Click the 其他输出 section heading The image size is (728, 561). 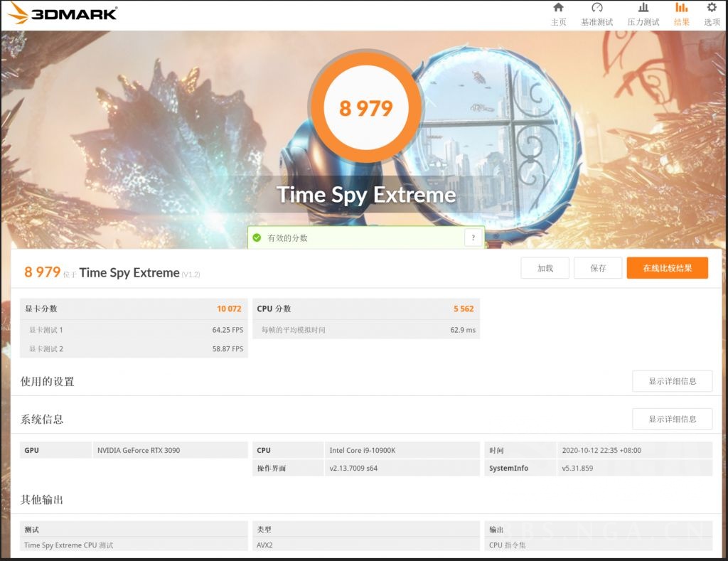pos(42,500)
